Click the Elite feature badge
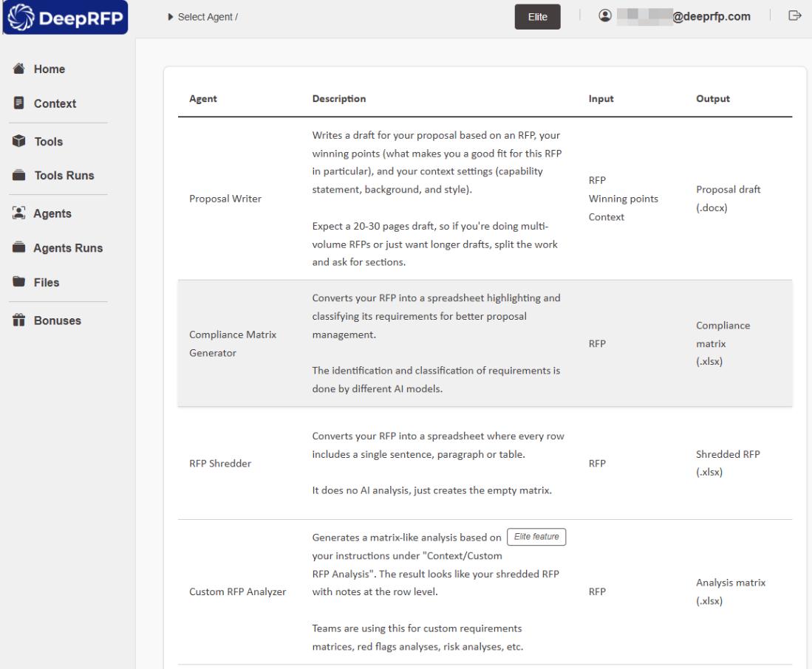The width and height of the screenshot is (812, 669). coord(538,537)
